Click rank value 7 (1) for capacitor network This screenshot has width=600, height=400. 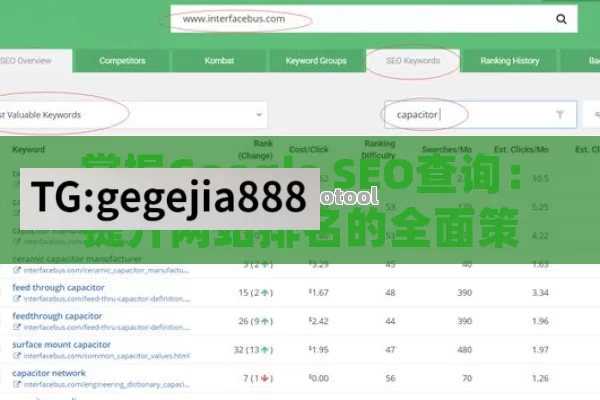[x=258, y=378]
